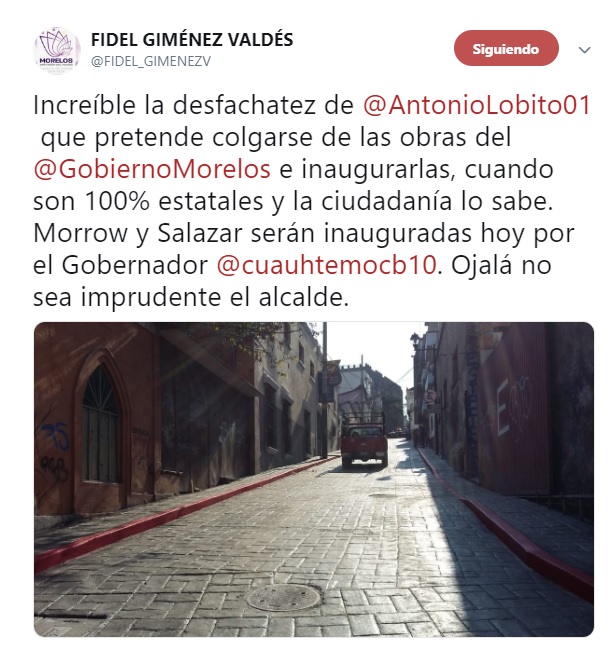The width and height of the screenshot is (611, 649).
Task: Open FIDEL GIMÉNEZ VALDÉS profile name
Action: coord(192,40)
